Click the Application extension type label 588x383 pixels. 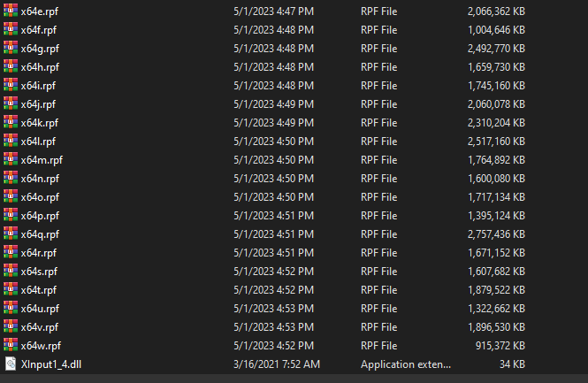click(406, 364)
